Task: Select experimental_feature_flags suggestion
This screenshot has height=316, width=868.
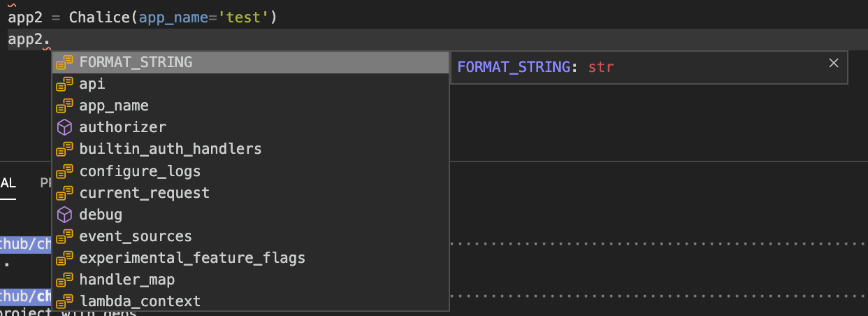Action: pyautogui.click(x=251, y=257)
